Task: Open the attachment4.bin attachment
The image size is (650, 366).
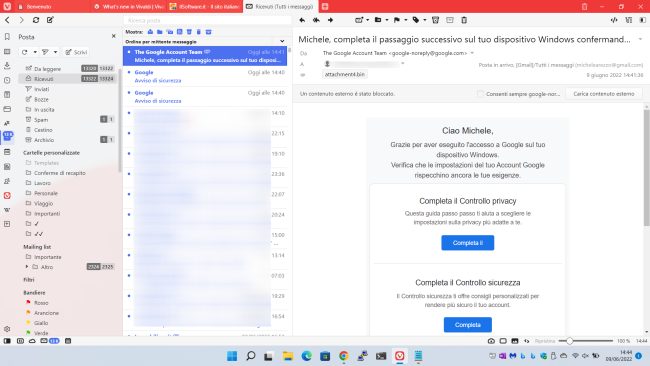Action: [x=344, y=74]
